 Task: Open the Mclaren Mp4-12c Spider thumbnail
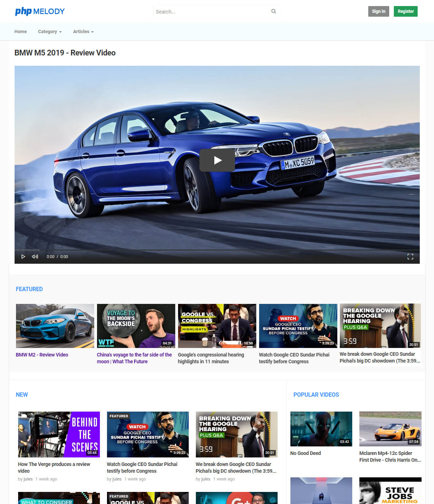tap(390, 429)
